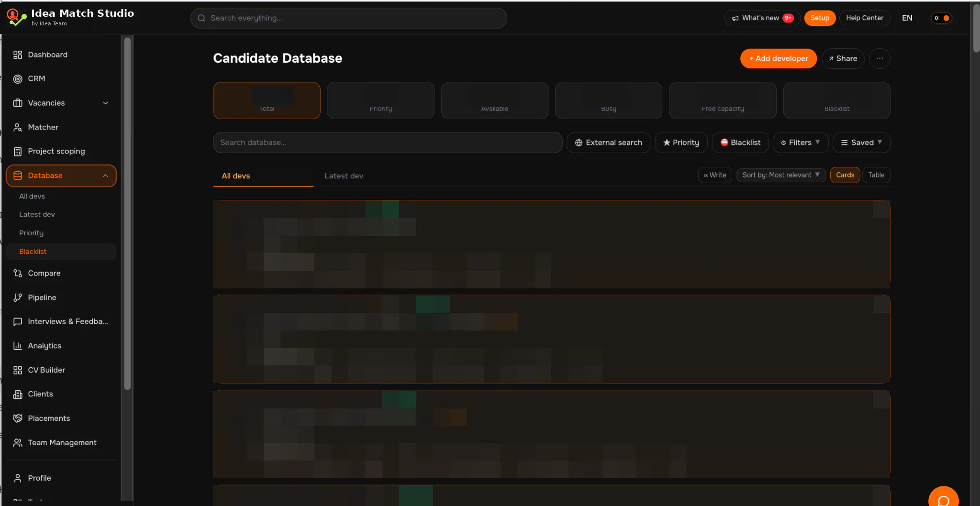Open the EN language selector
980x506 pixels.
907,18
